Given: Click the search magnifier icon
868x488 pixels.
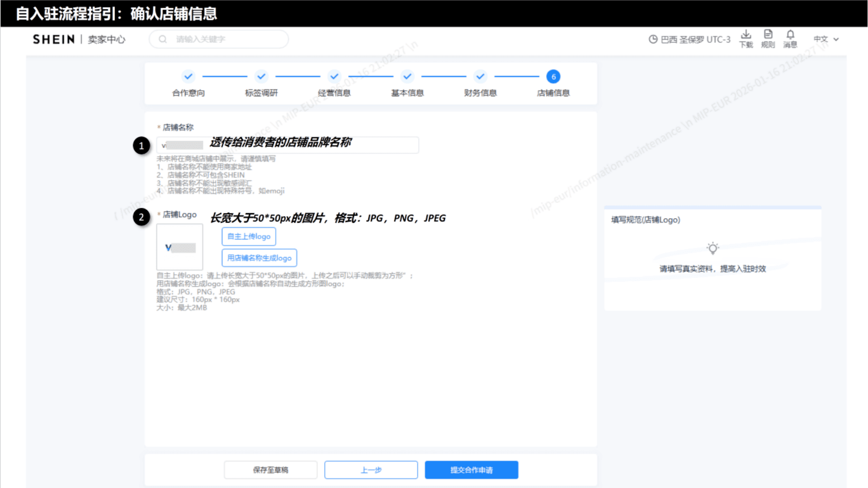Looking at the screenshot, I should [163, 39].
